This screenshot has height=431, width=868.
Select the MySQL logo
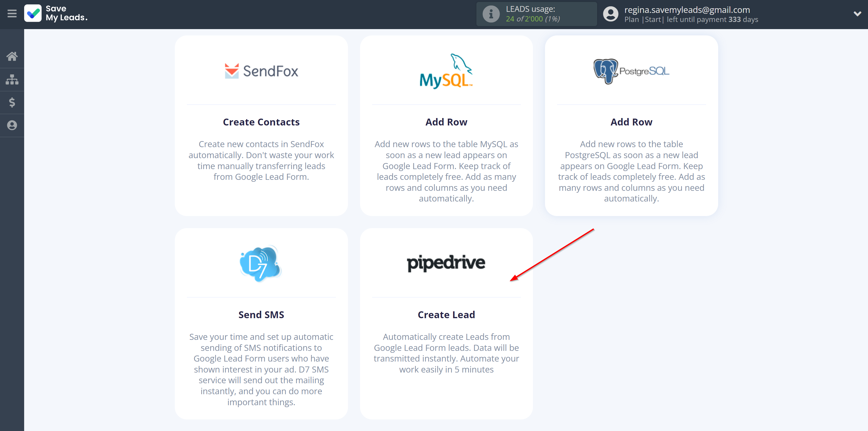pos(446,71)
